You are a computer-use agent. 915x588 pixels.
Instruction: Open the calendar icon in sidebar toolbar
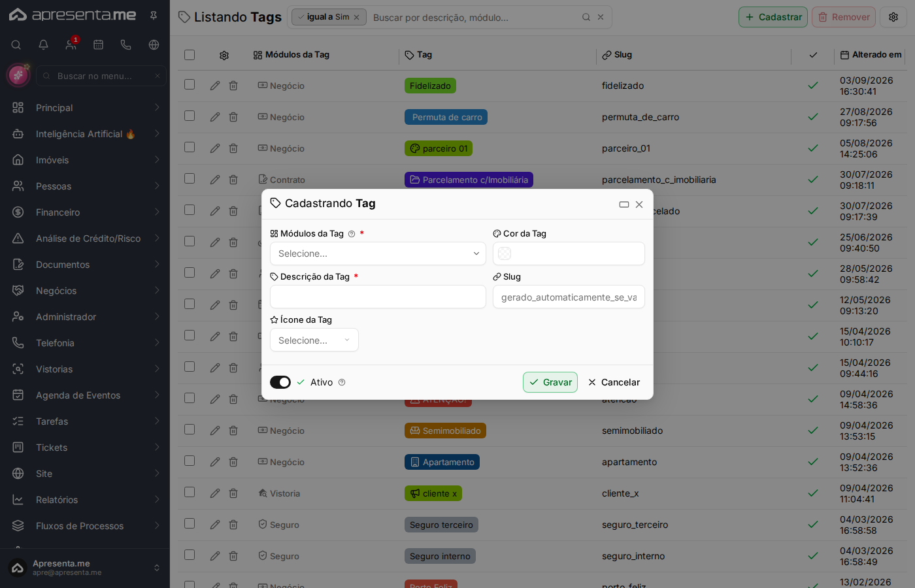[x=98, y=45]
